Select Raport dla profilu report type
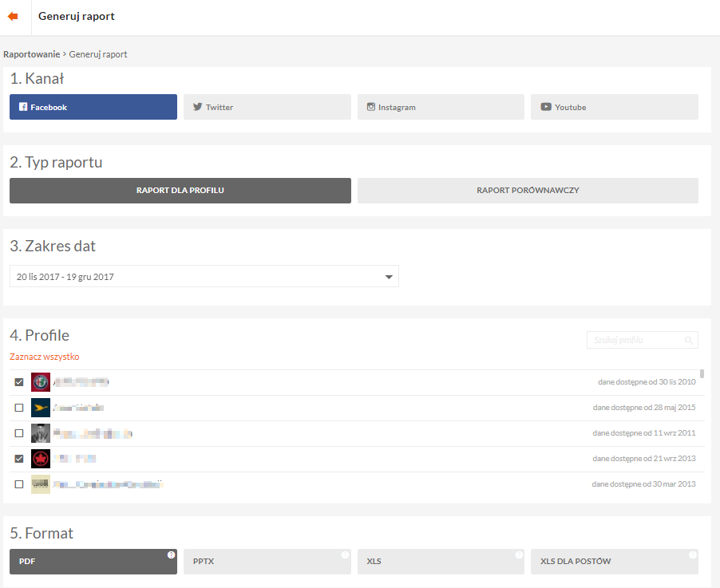This screenshot has width=720, height=588. point(180,191)
